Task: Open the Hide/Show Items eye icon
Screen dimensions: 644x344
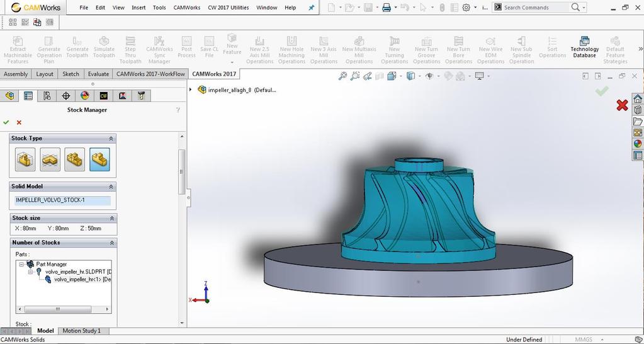Action: pyautogui.click(x=429, y=76)
